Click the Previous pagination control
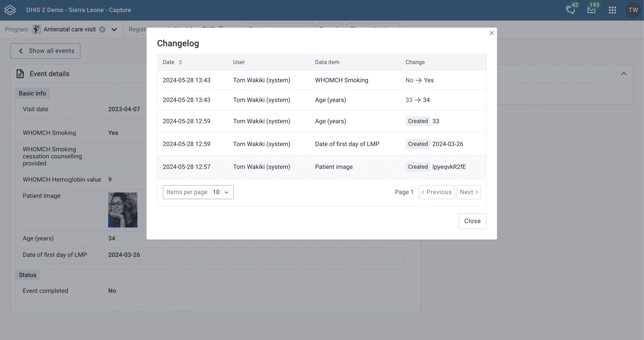The image size is (644, 340). [436, 192]
